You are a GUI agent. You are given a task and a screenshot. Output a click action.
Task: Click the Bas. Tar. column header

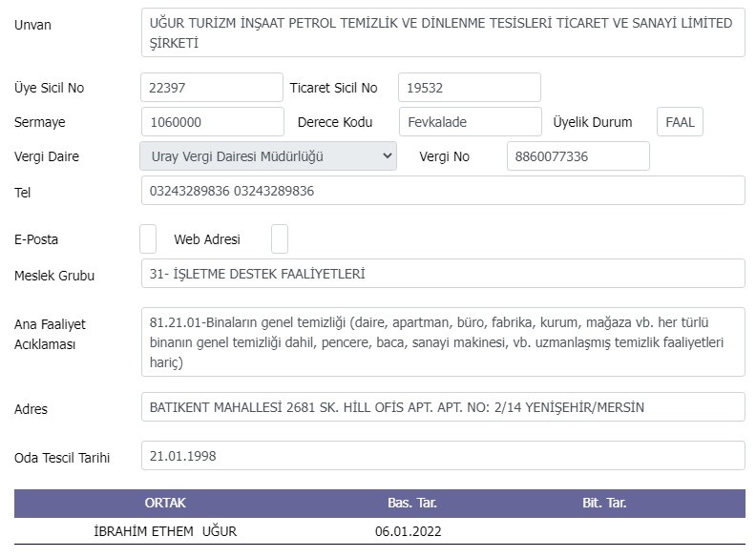[x=412, y=503]
